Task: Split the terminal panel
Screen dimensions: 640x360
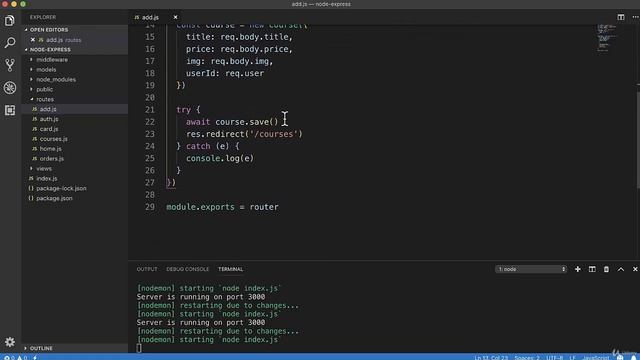Action: 592,269
